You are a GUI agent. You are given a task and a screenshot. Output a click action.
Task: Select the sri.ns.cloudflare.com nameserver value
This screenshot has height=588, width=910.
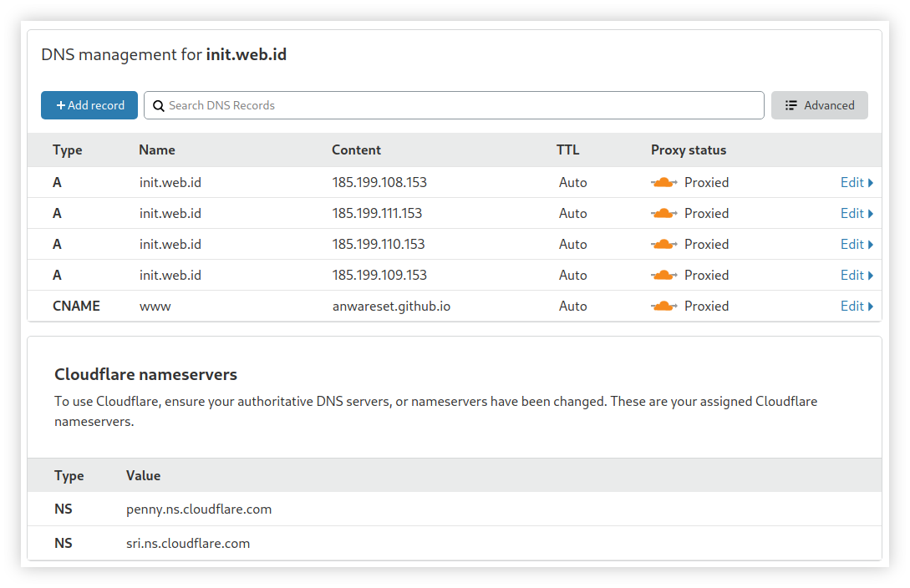coord(188,543)
